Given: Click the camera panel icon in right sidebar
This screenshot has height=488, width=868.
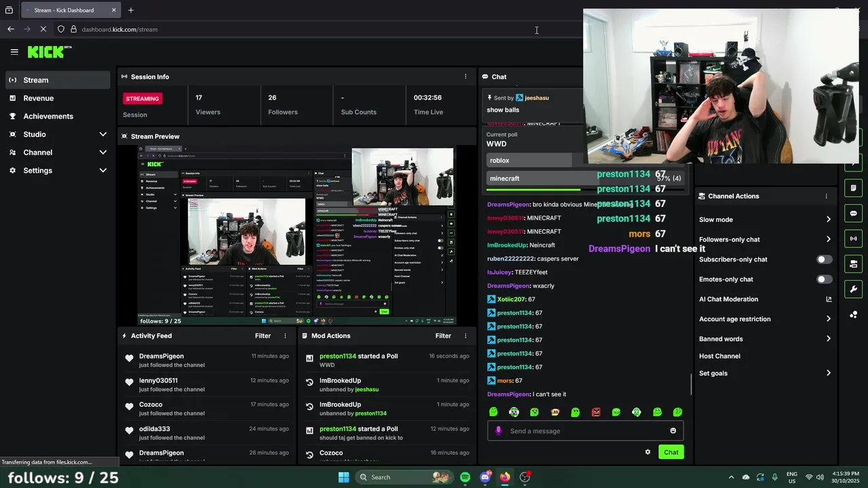Looking at the screenshot, I should tap(853, 264).
